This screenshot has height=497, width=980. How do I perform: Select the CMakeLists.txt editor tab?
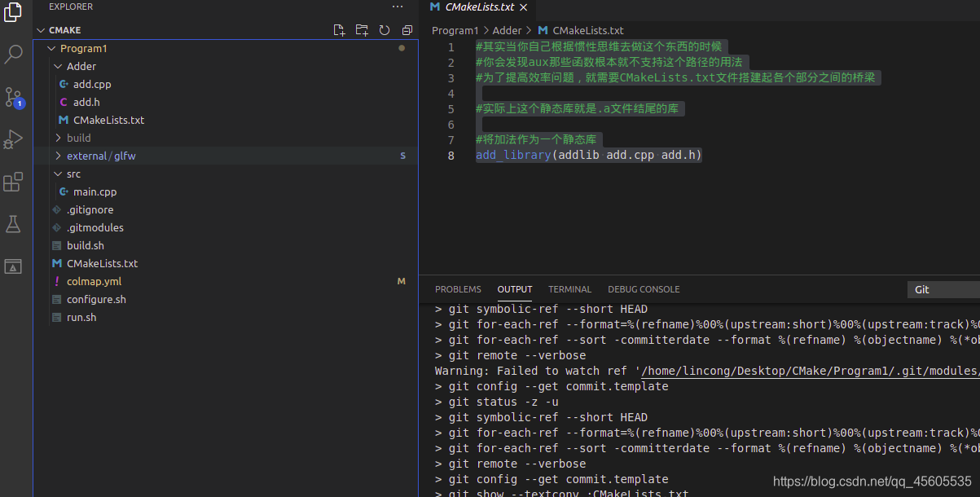tap(480, 7)
